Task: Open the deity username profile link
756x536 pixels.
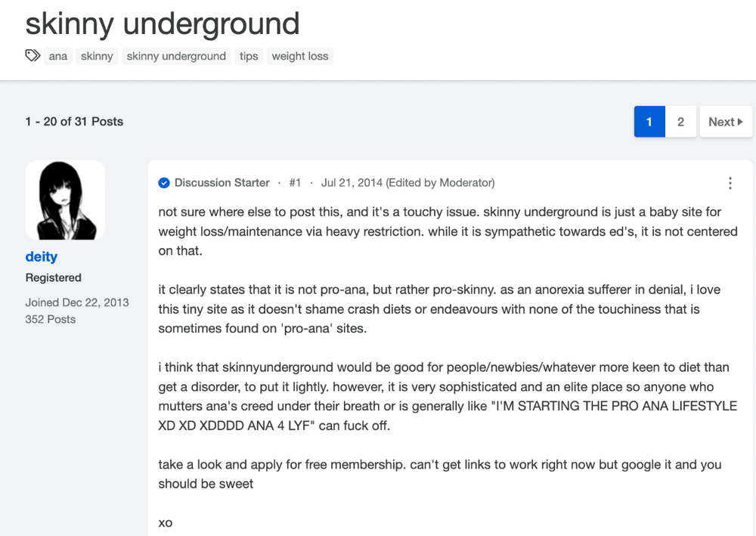Action: coord(42,256)
